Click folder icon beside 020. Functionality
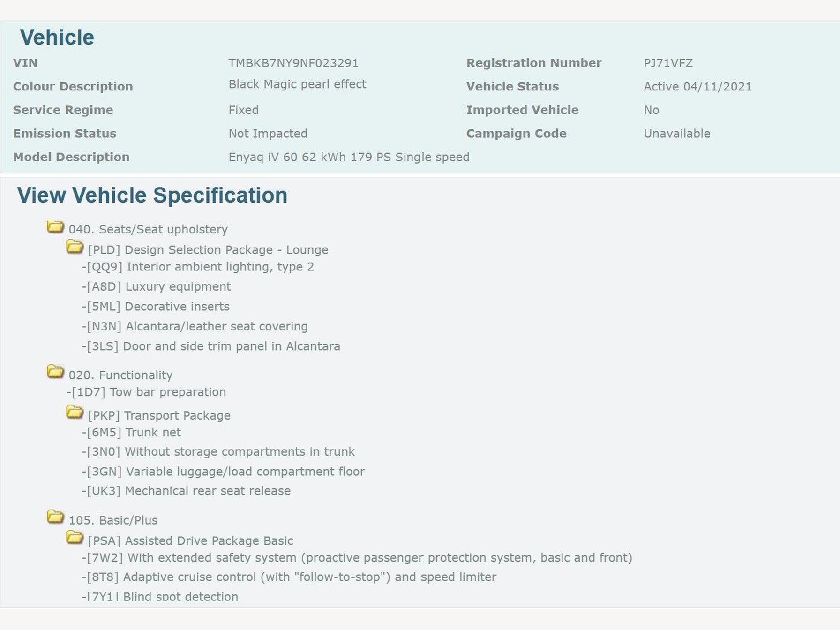Screen dimensions: 840x630 (x=55, y=372)
